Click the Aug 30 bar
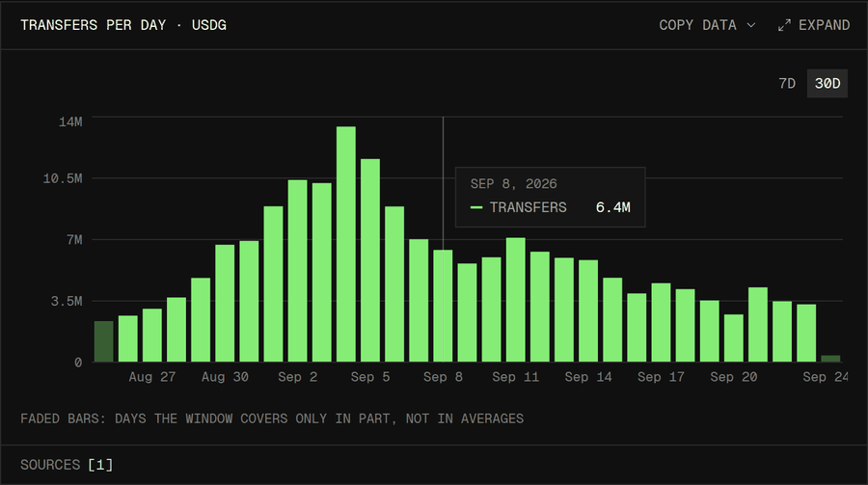 (x=225, y=304)
